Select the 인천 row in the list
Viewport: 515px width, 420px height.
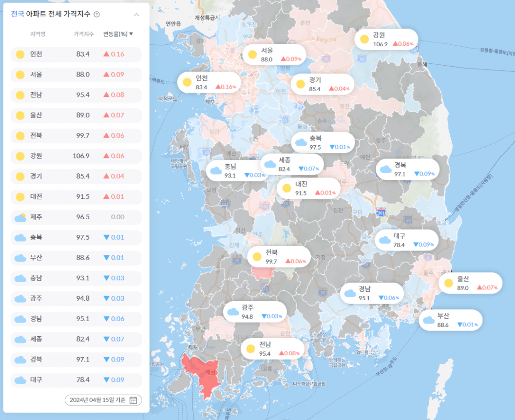(76, 54)
